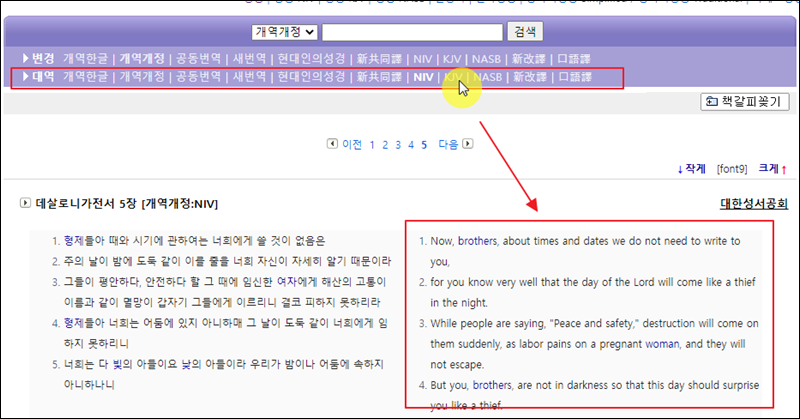Click the 데살로니가전서 5장 chapter heading
This screenshot has width=800, height=419.
[x=127, y=204]
